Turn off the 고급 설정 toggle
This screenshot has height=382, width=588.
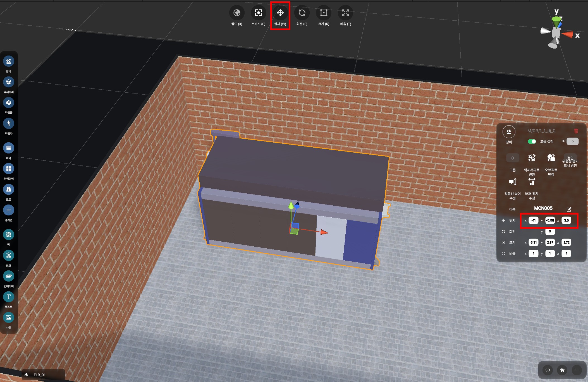pos(532,141)
